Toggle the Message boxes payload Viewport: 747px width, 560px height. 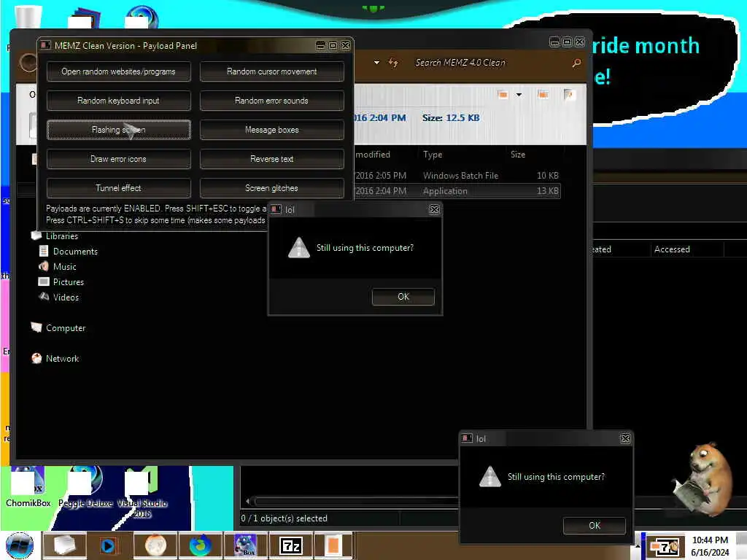(x=271, y=130)
